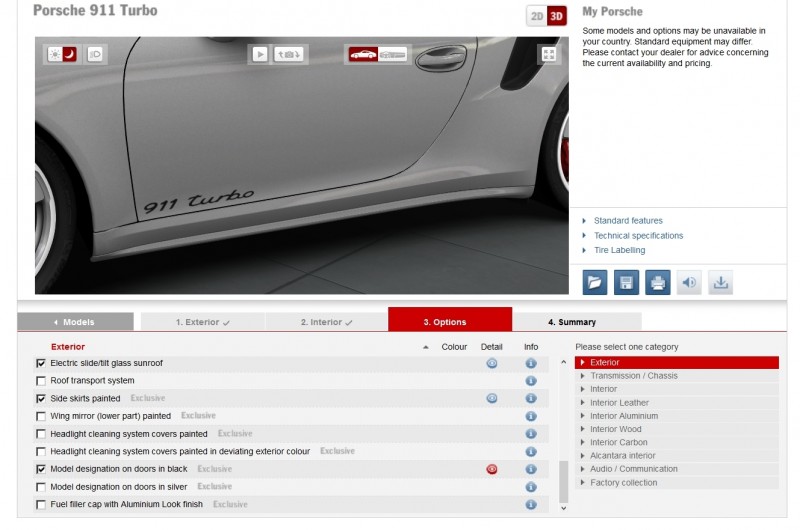Open Tire Labelling link
This screenshot has width=800, height=530.
point(619,250)
